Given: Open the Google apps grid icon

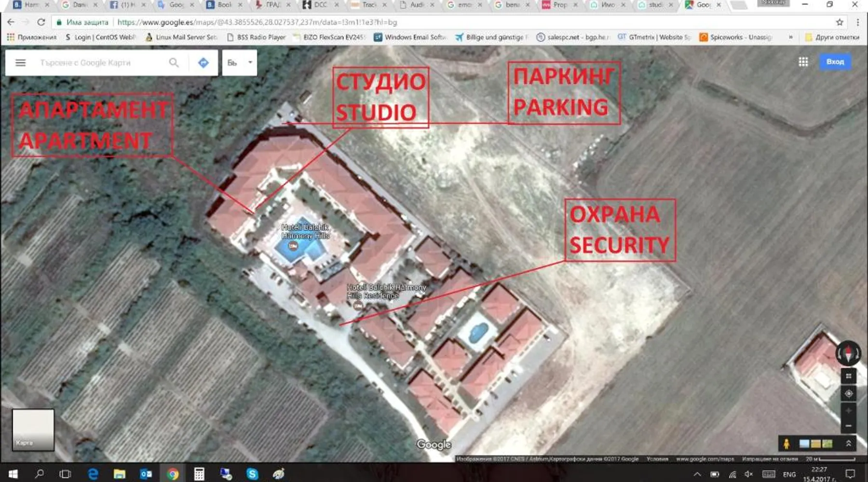Looking at the screenshot, I should [803, 62].
